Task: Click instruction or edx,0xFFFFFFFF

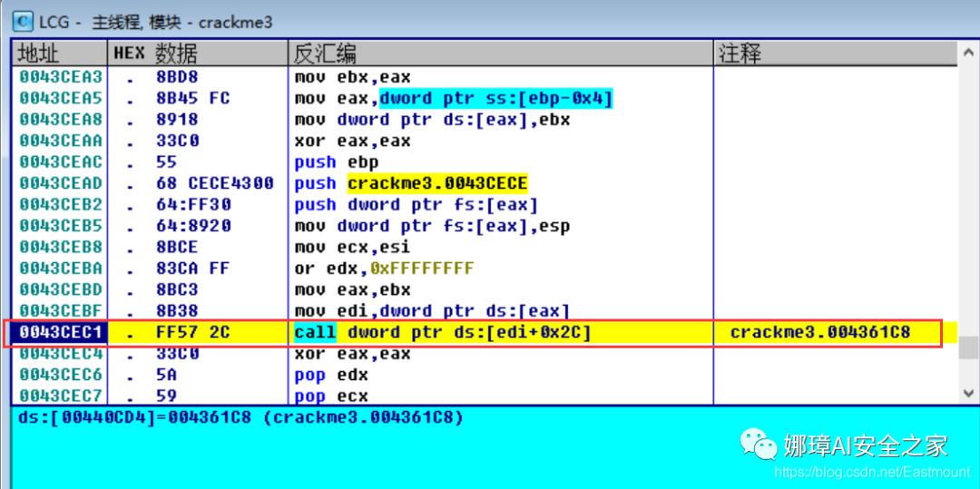Action: [384, 269]
